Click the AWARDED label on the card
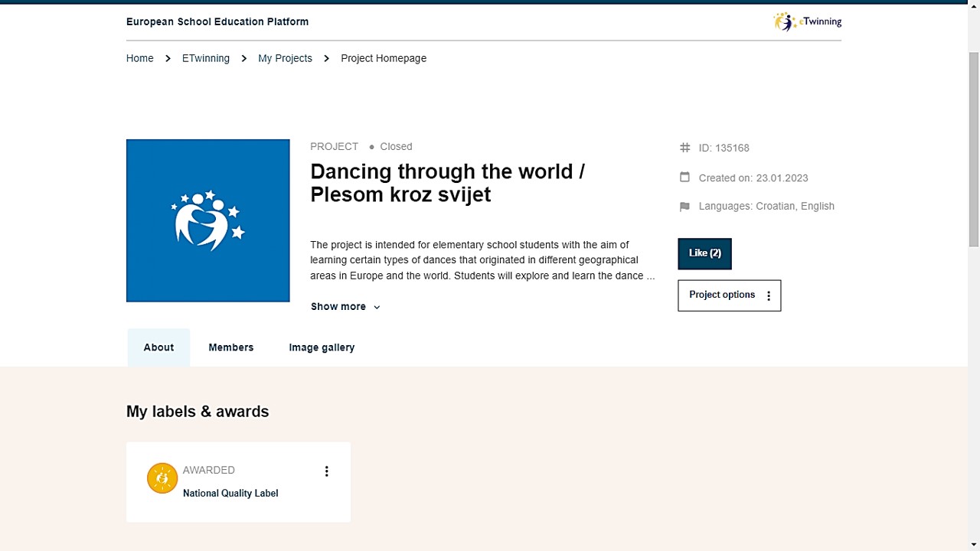980x551 pixels. coord(209,470)
